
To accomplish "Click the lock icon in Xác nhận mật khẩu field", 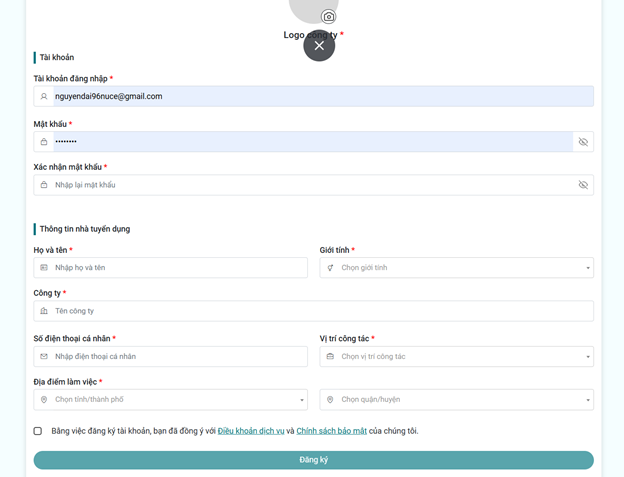I will 44,185.
